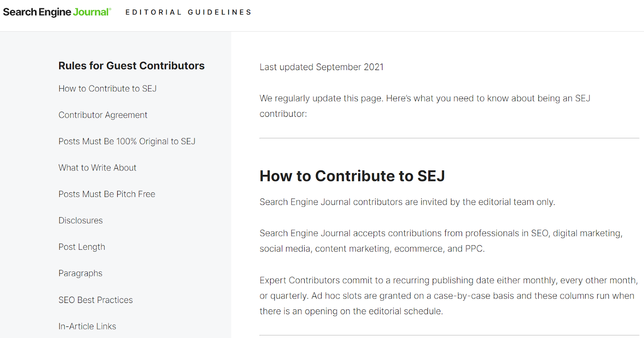
Task: Open Posts Must Be 100% Original to SEJ
Action: (127, 141)
